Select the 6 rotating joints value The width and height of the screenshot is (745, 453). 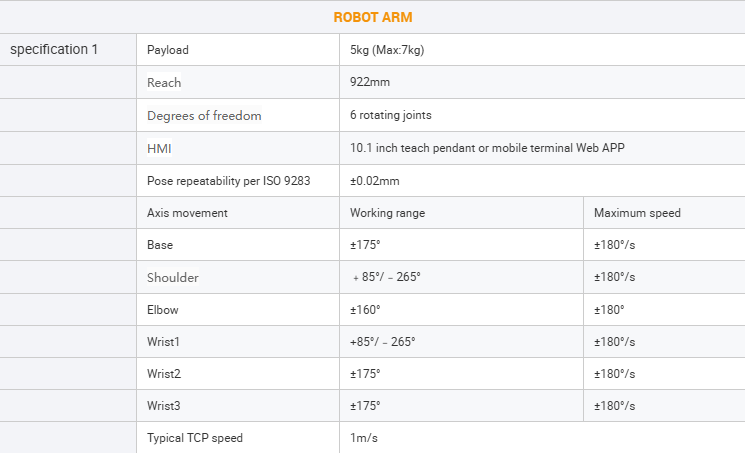click(x=391, y=115)
